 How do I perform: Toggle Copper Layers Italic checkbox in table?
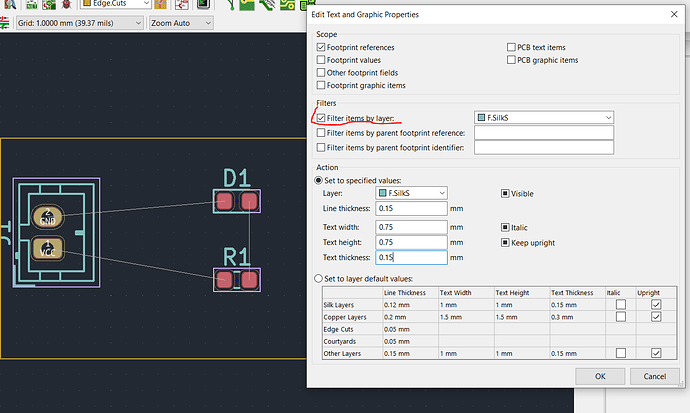(x=620, y=317)
